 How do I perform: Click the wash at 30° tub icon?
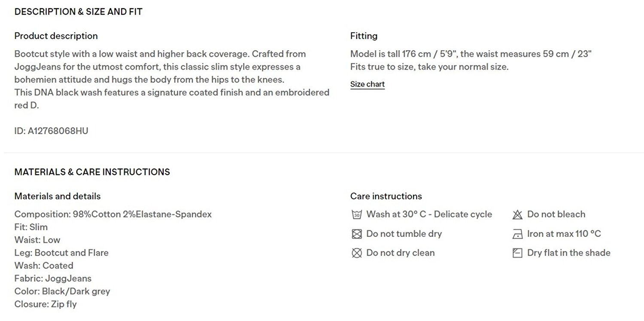pyautogui.click(x=356, y=214)
